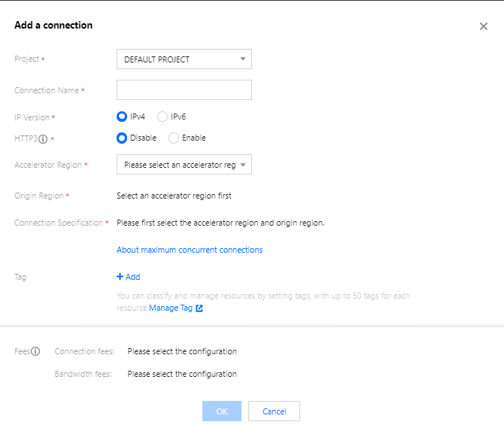The image size is (504, 437).
Task: Click the HTTP3 info icon
Action: pos(43,138)
